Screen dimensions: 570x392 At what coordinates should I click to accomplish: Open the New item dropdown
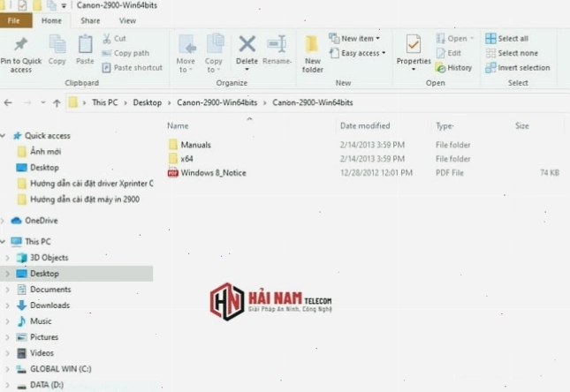[354, 39]
